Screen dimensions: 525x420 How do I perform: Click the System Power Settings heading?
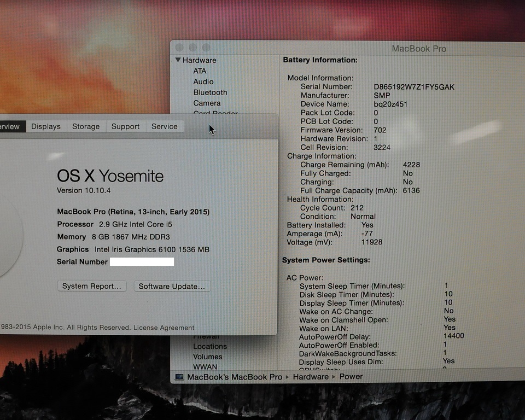tap(326, 260)
